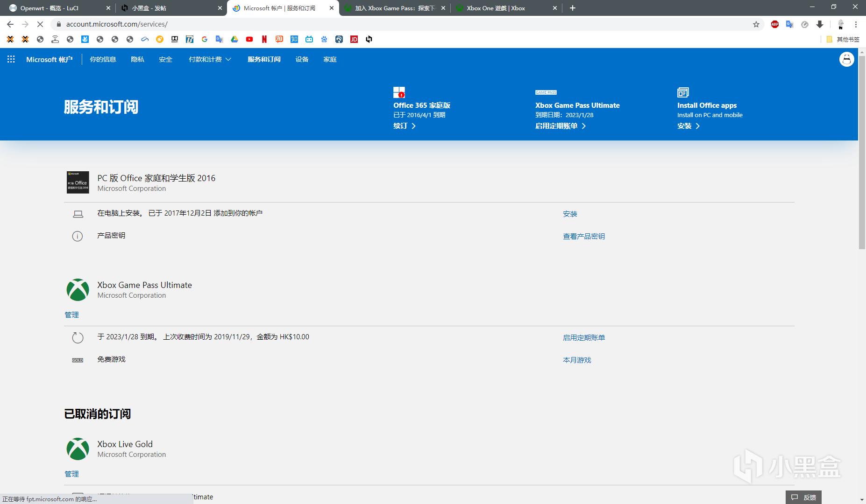Expand the 付款和计费 dropdown menu
This screenshot has width=866, height=504.
(x=210, y=59)
